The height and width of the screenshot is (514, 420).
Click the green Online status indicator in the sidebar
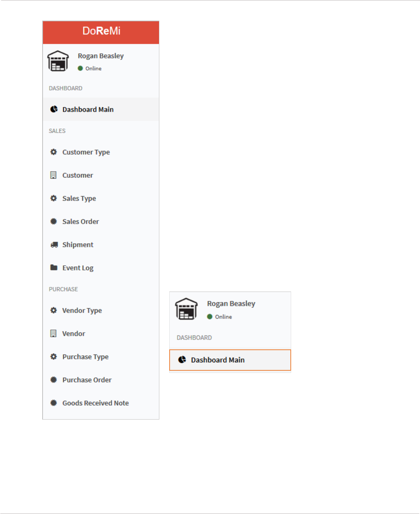(x=80, y=68)
